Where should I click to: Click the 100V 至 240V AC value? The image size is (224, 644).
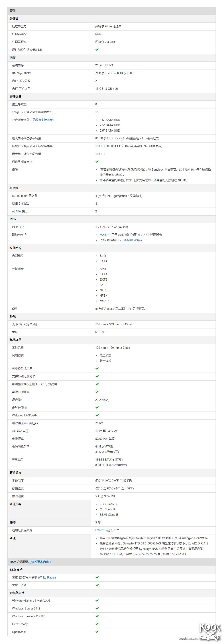pos(107,431)
